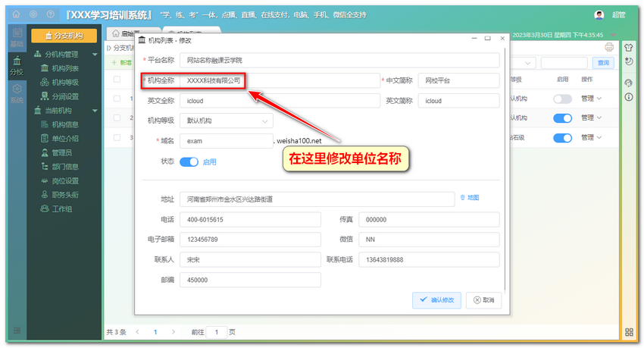
Task: Click the dialog's vertical scrollbar
Action: [x=505, y=171]
